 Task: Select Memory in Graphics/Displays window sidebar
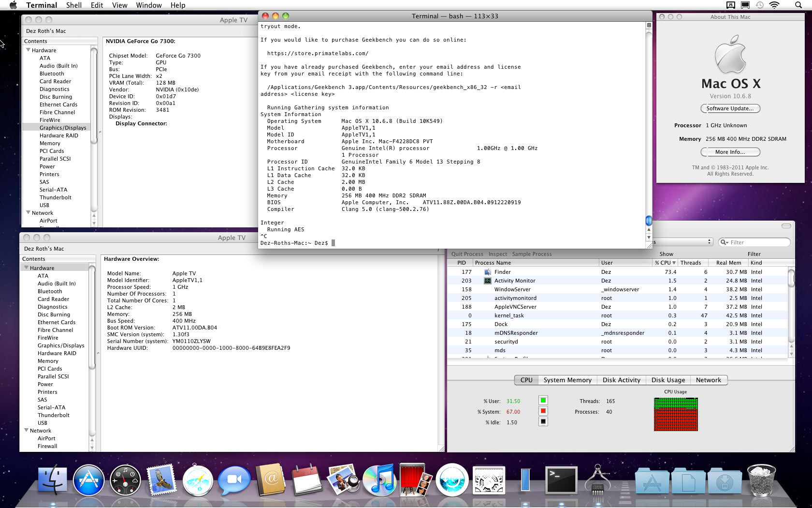[x=50, y=143]
